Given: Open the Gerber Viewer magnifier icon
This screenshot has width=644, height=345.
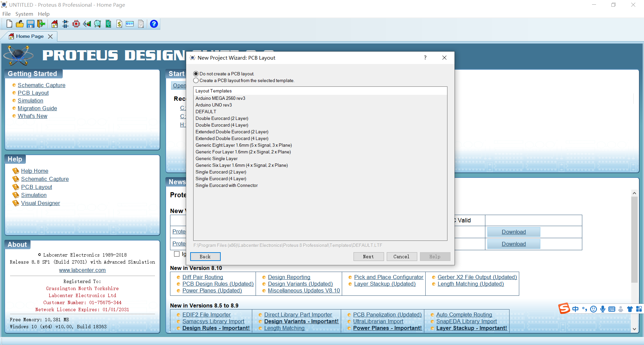Looking at the screenshot, I should point(98,24).
